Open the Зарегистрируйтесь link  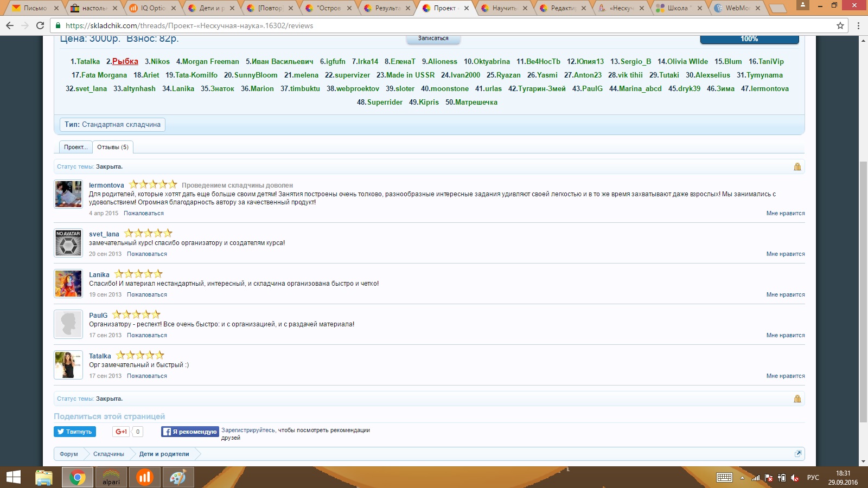click(x=248, y=430)
